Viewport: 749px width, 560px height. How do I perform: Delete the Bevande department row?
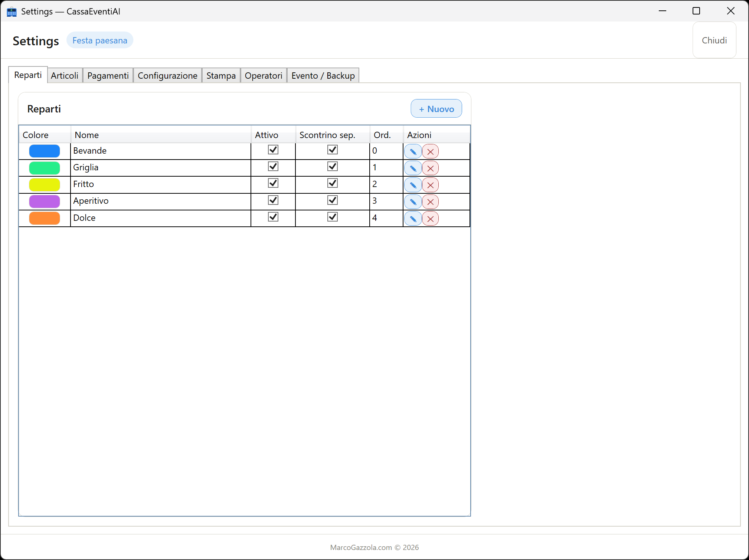coord(431,151)
